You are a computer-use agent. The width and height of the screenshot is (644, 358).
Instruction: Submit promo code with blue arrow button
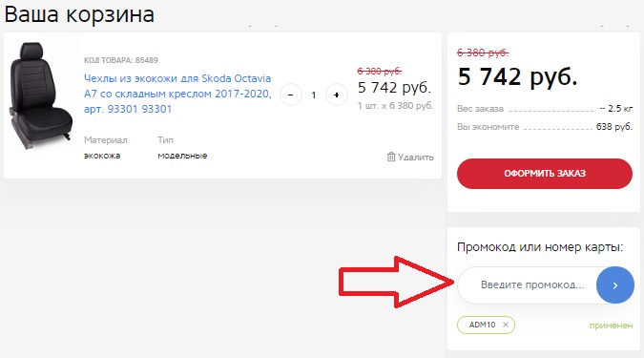tap(614, 284)
